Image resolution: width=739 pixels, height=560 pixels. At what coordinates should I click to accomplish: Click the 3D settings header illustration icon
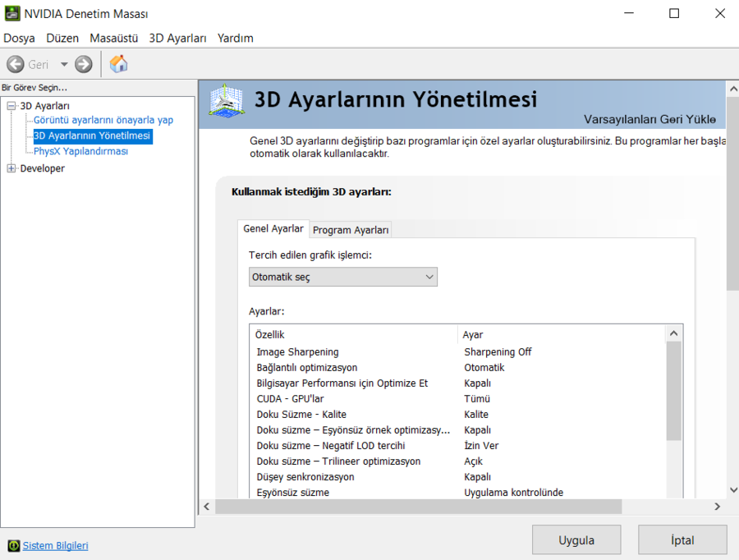tap(227, 100)
